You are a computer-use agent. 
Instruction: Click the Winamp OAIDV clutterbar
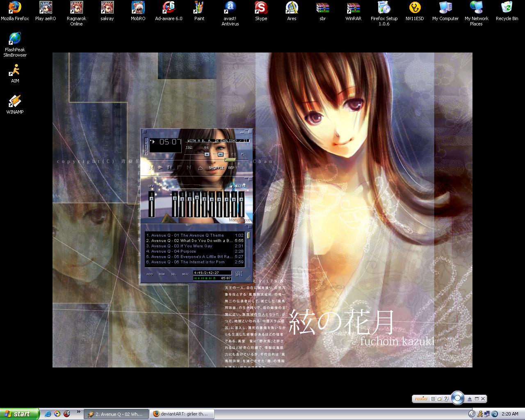click(x=146, y=146)
